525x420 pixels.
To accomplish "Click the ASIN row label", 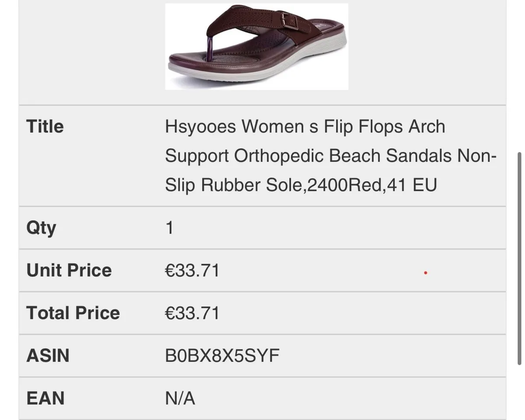I will coord(48,356).
